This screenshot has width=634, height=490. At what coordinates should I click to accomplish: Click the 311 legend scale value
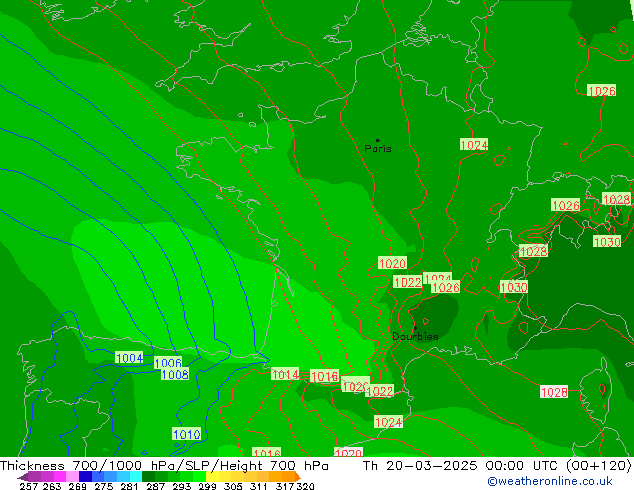click(259, 486)
